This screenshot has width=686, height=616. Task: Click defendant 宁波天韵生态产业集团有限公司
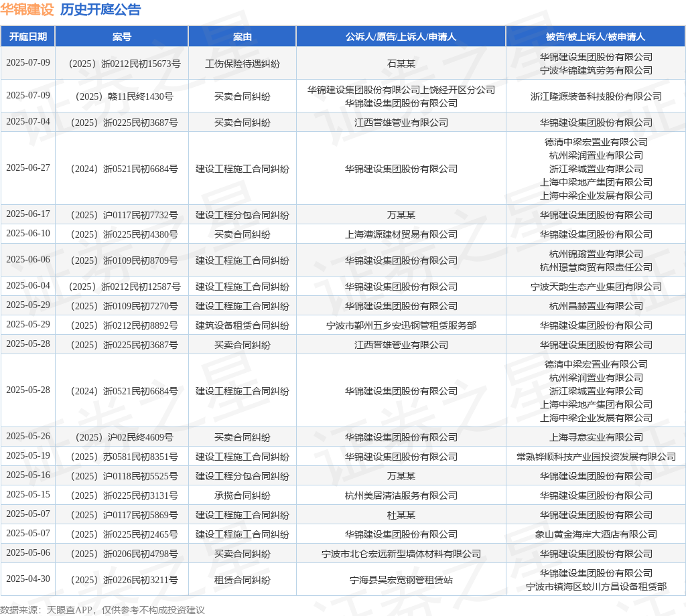pyautogui.click(x=596, y=287)
